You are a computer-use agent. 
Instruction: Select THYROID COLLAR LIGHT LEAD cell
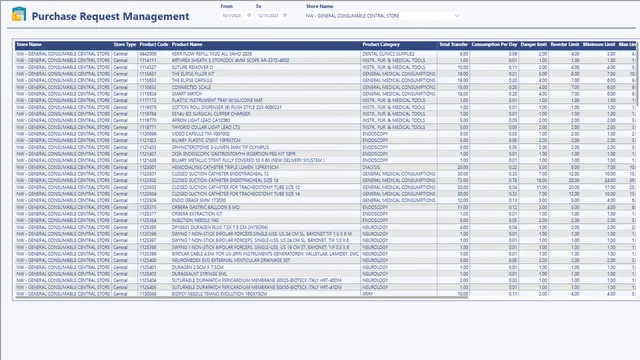206,127
